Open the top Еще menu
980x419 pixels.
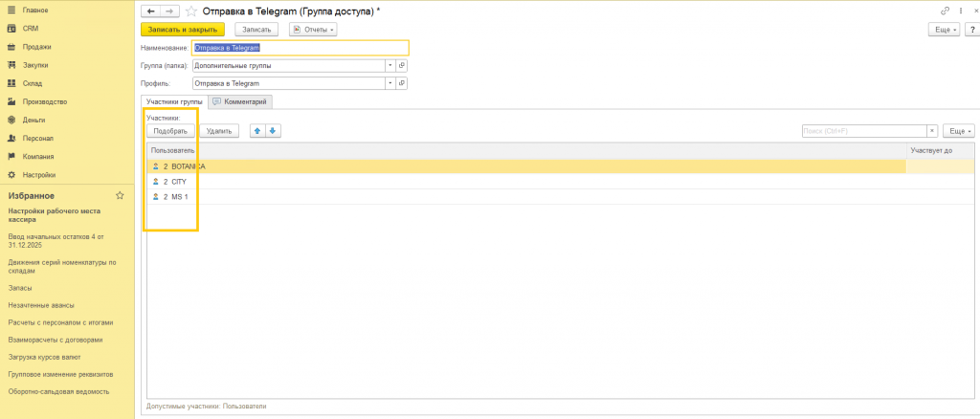943,30
